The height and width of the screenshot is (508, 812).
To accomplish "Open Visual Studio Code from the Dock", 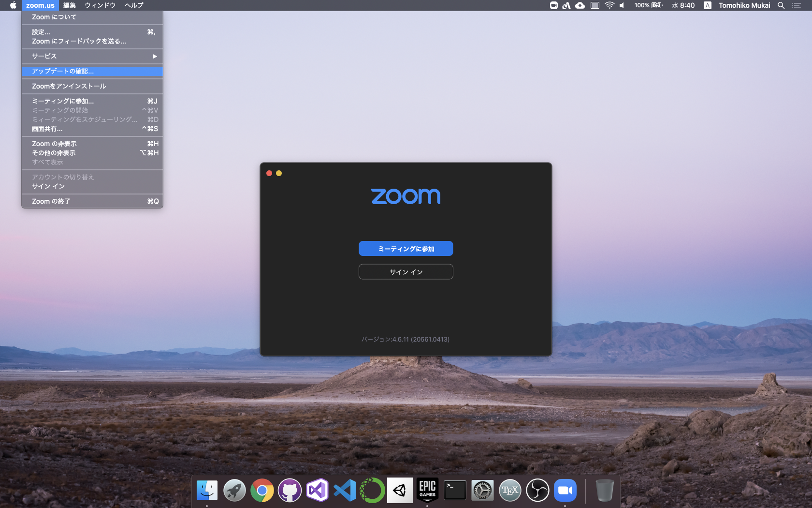I will click(345, 490).
